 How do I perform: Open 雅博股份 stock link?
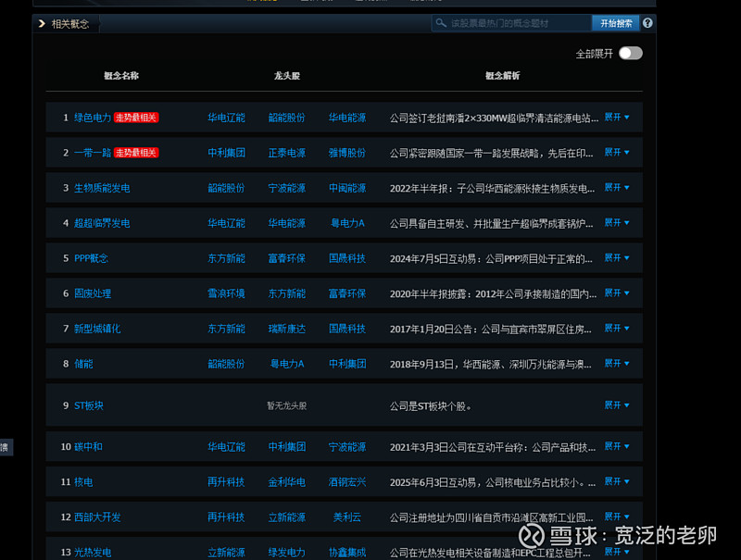[x=347, y=153]
